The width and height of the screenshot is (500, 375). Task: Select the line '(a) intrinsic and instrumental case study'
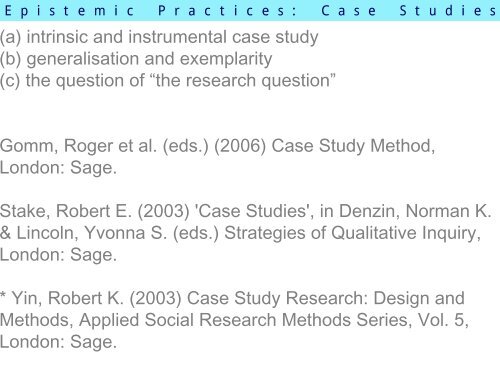click(x=159, y=37)
